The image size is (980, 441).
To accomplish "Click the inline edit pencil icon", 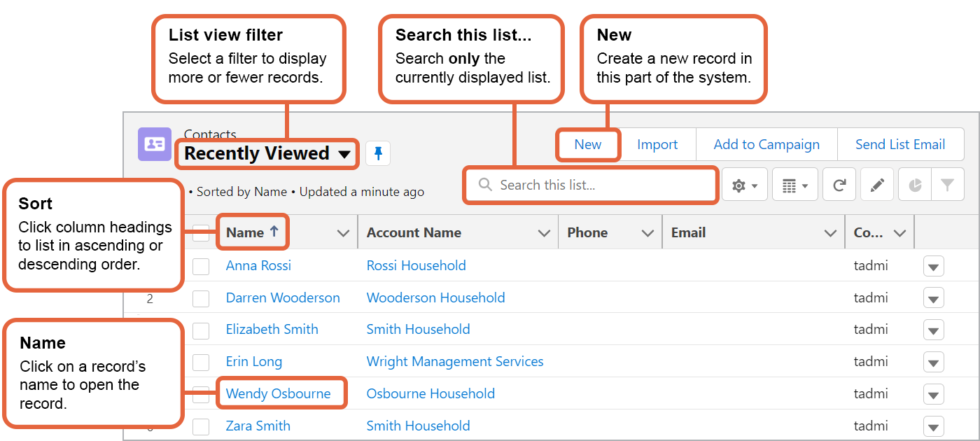I will click(x=877, y=184).
